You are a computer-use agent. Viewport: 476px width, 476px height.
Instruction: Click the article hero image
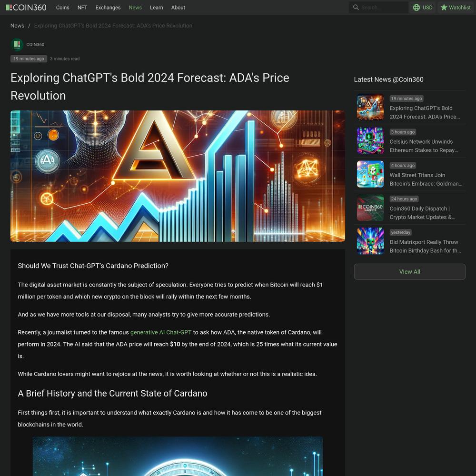[x=178, y=176]
